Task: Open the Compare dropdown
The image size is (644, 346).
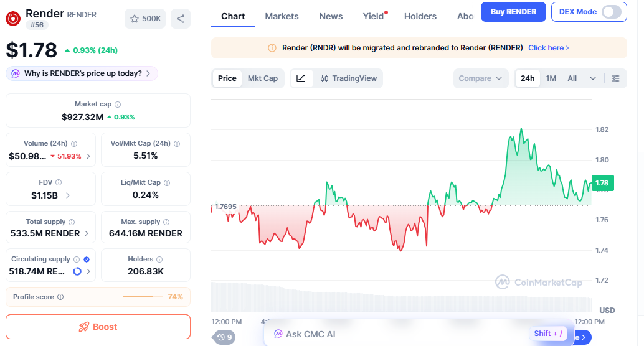Action: [481, 78]
